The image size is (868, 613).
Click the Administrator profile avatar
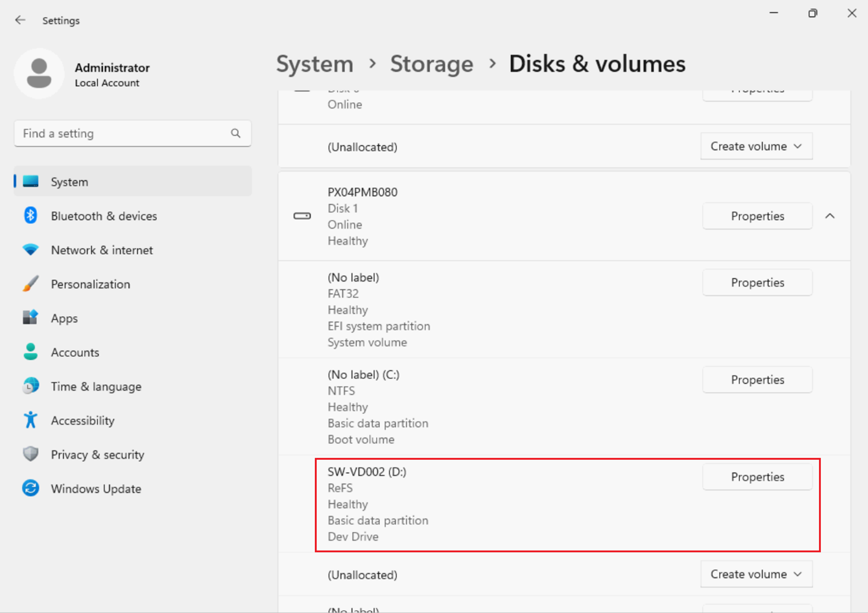[39, 73]
